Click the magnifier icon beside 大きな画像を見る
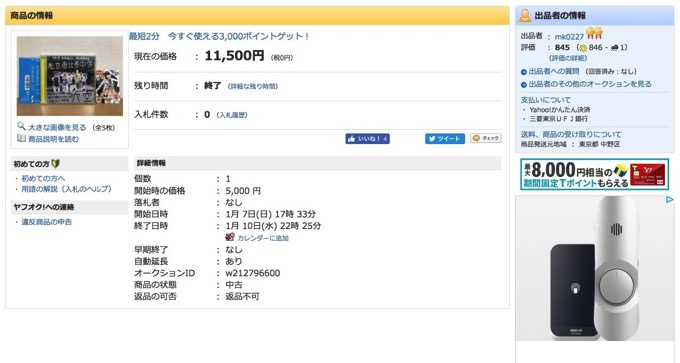Viewport: 680px width, 363px height. pyautogui.click(x=21, y=126)
